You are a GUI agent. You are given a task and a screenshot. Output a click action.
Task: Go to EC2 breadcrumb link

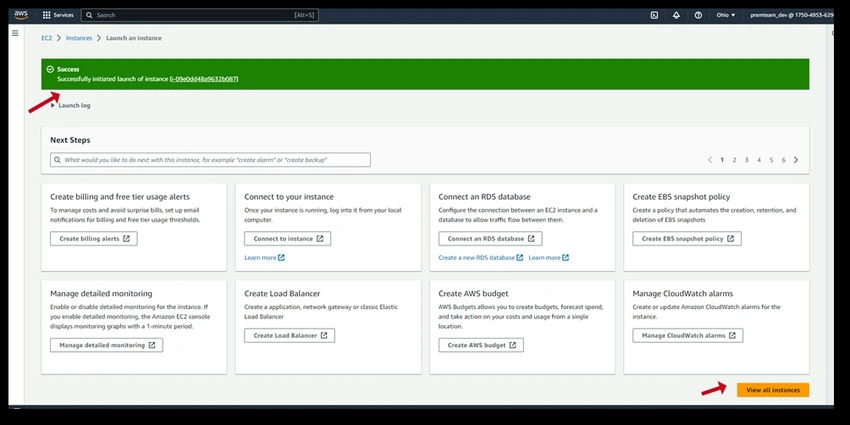coord(47,38)
